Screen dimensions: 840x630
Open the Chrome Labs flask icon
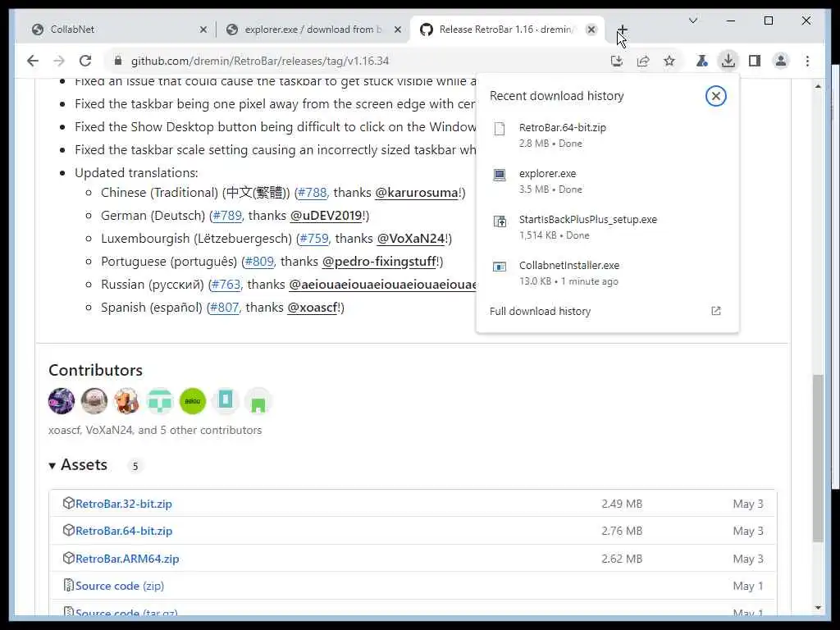pyautogui.click(x=702, y=61)
